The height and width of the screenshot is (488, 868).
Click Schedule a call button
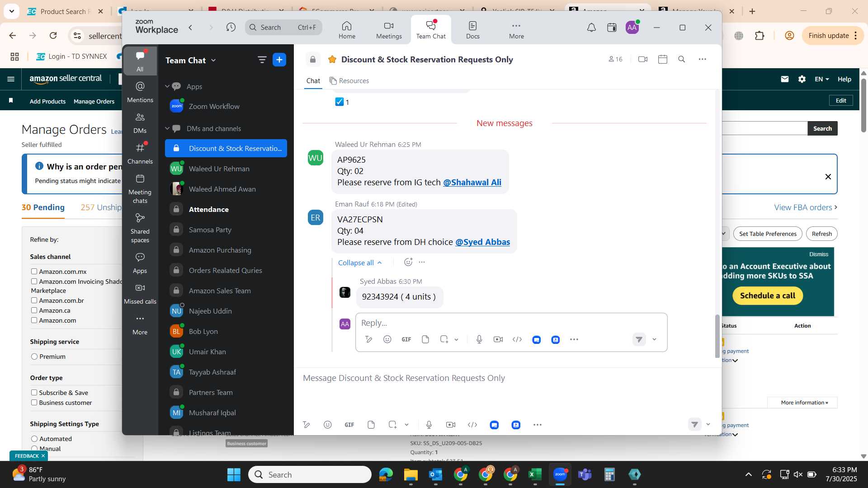(x=767, y=296)
